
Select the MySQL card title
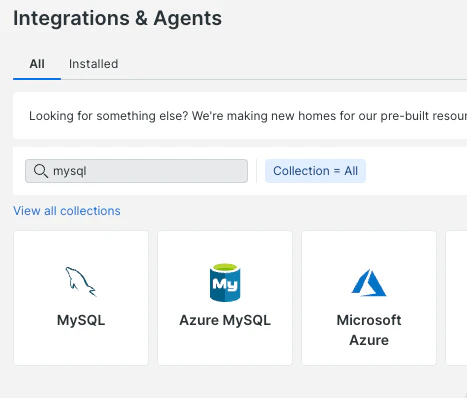point(81,320)
